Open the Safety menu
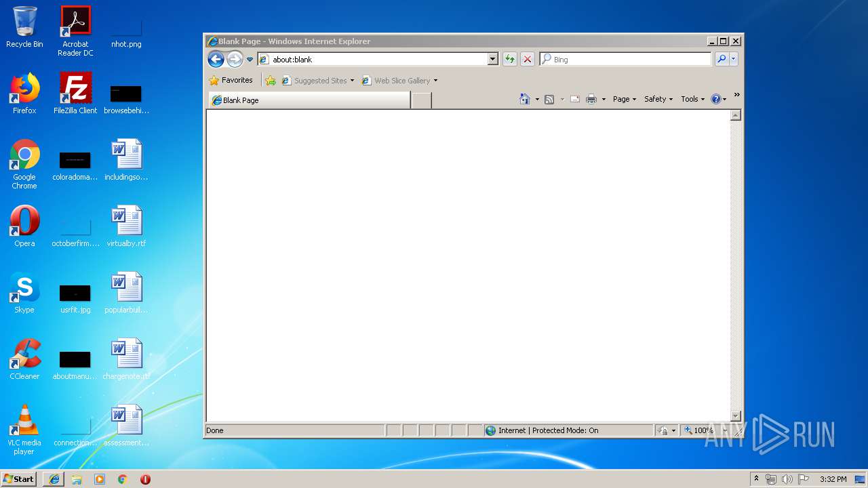868x488 pixels. (658, 99)
